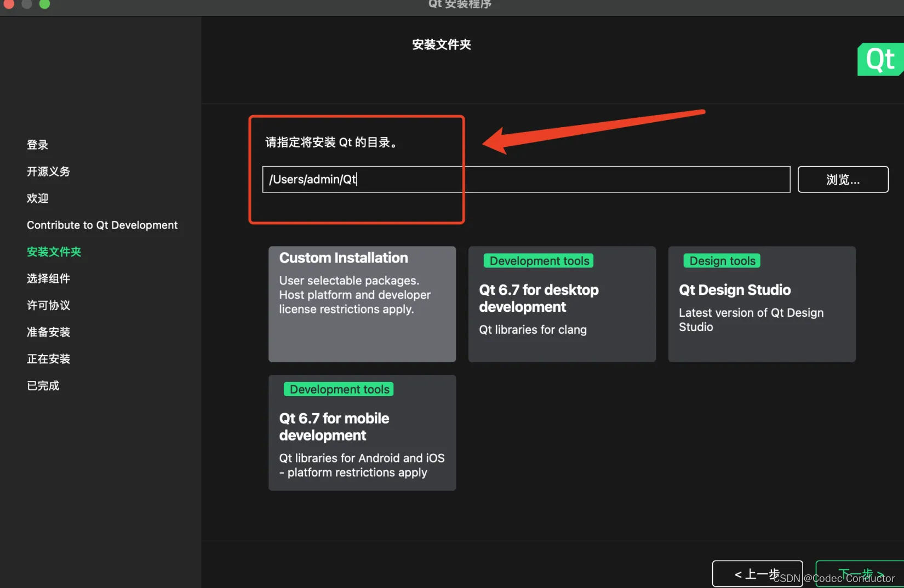Click Development tools tag on desktop card
The width and height of the screenshot is (904, 588).
tap(539, 261)
